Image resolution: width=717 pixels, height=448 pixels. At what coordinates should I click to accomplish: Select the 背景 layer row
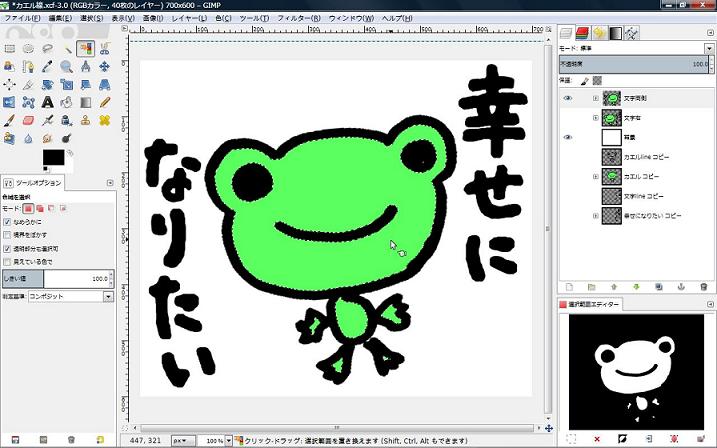pyautogui.click(x=636, y=137)
